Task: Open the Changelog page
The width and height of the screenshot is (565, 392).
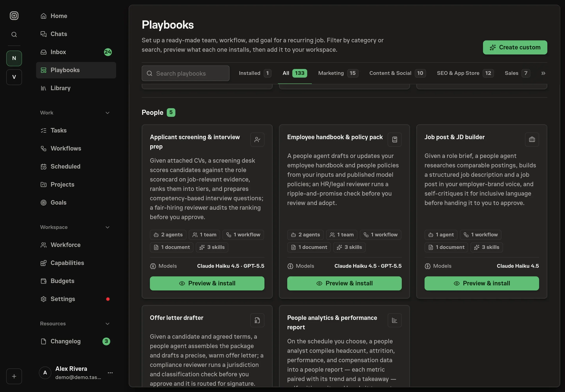Action: point(76,341)
